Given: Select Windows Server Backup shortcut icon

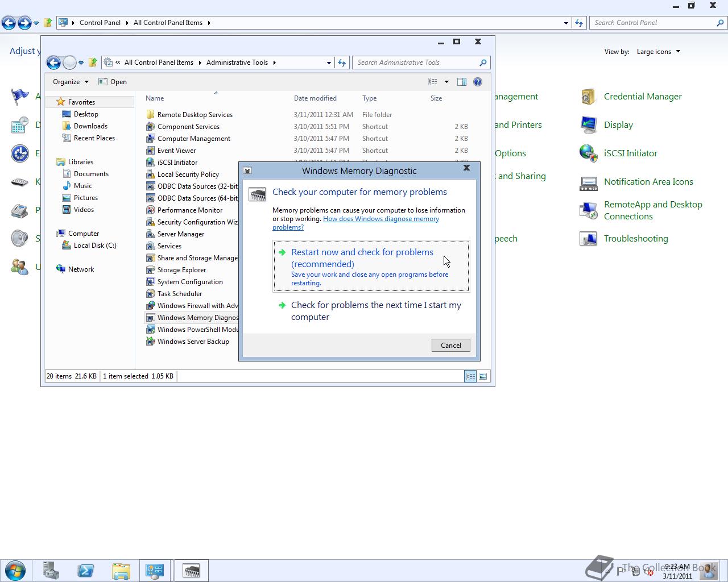Looking at the screenshot, I should (150, 342).
